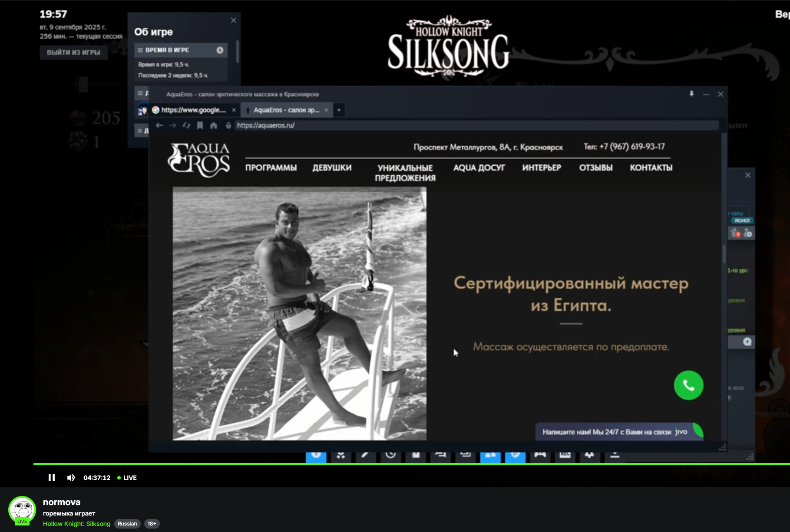
Task: Click the "горемыка играет" stream title
Action: pyautogui.click(x=69, y=513)
